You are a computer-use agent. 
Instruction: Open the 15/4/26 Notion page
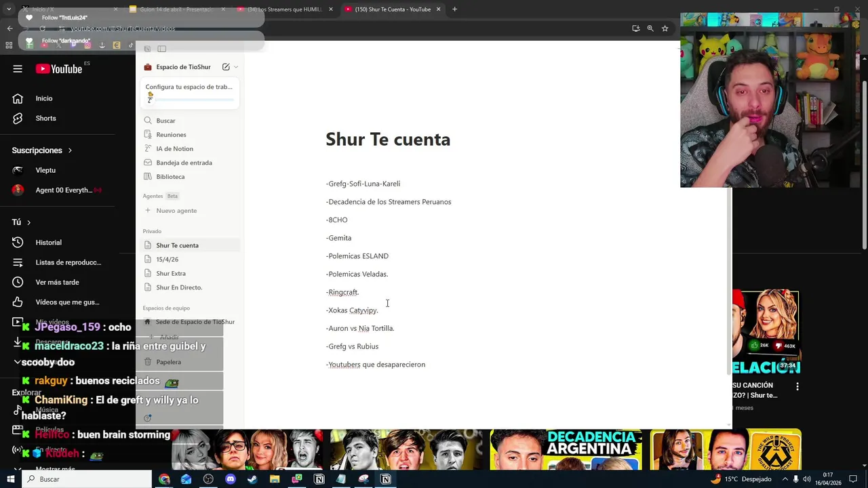coord(190,260)
